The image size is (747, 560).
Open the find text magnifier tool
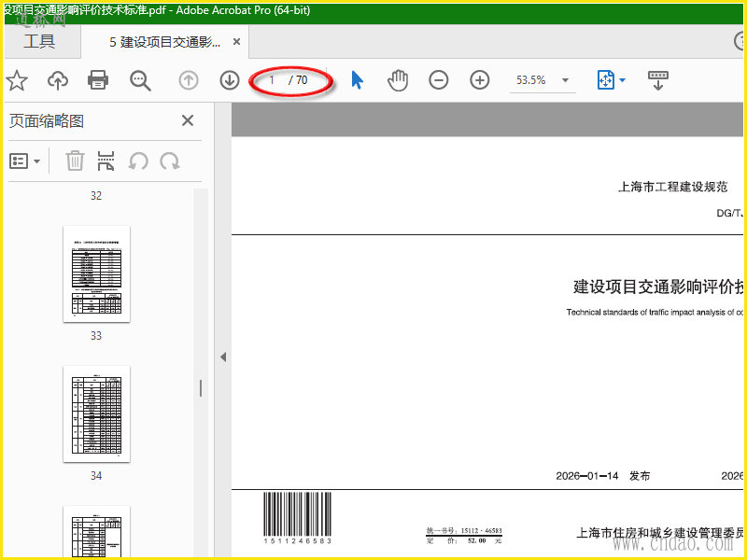(x=140, y=80)
